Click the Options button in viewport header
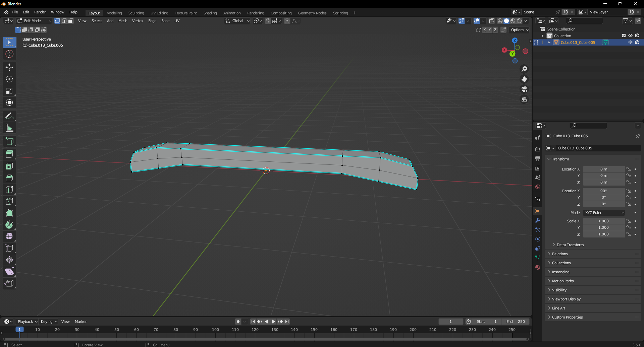This screenshot has height=347, width=644. tap(519, 30)
